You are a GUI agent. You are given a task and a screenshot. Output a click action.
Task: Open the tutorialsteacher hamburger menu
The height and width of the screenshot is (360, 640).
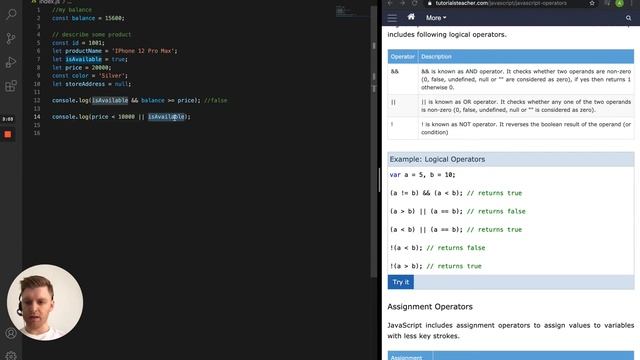392,18
